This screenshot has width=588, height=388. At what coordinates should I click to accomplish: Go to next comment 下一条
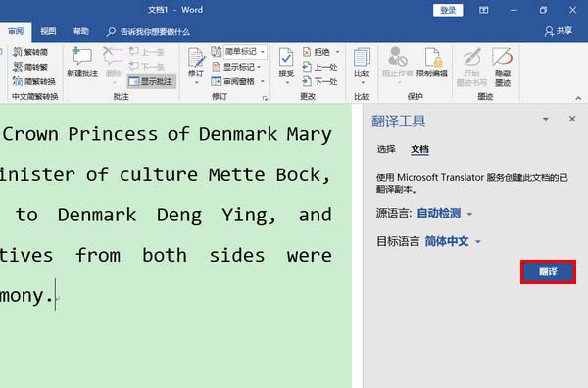[146, 67]
